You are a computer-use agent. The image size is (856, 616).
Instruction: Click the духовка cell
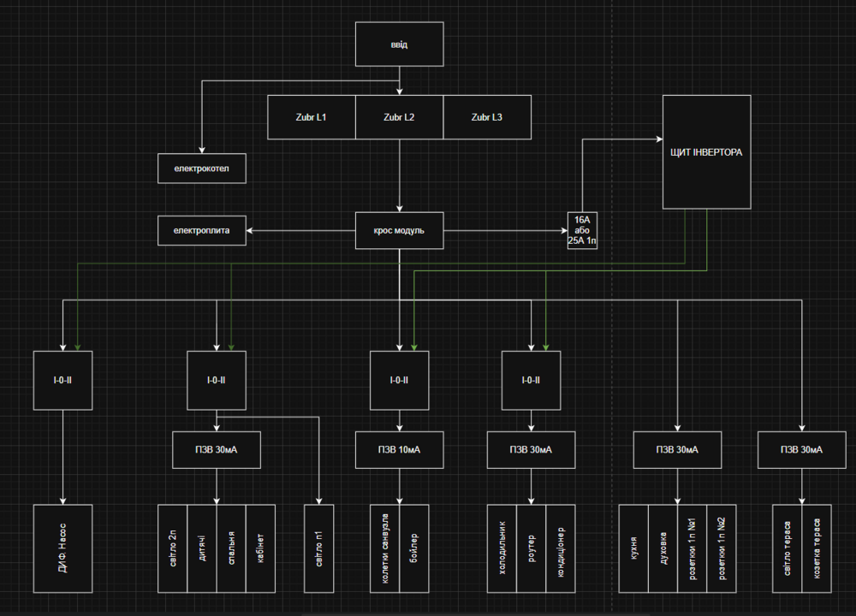pyautogui.click(x=663, y=548)
